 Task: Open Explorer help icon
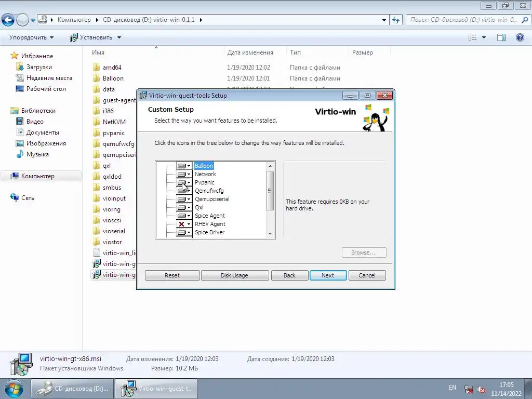click(520, 37)
